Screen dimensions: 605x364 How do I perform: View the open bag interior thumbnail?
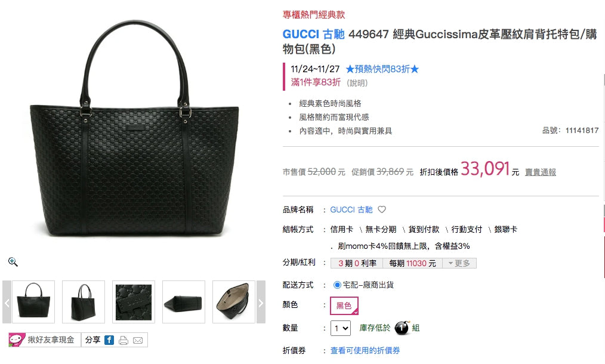pyautogui.click(x=234, y=302)
